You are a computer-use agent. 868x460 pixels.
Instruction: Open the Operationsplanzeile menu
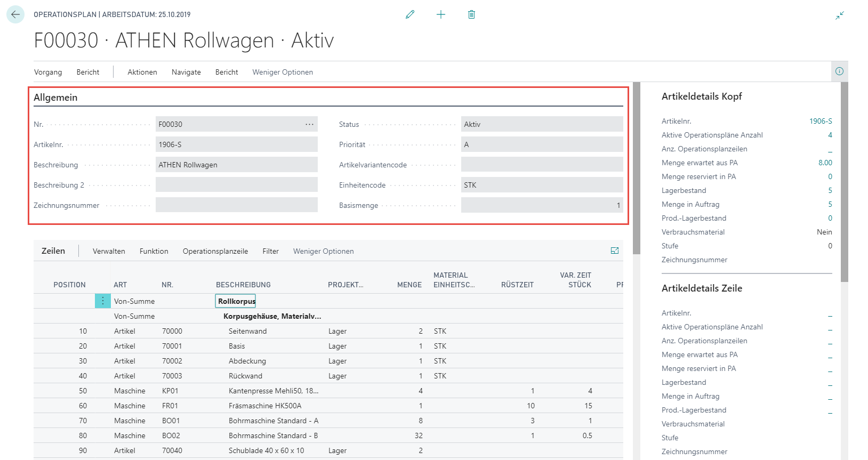(x=215, y=251)
